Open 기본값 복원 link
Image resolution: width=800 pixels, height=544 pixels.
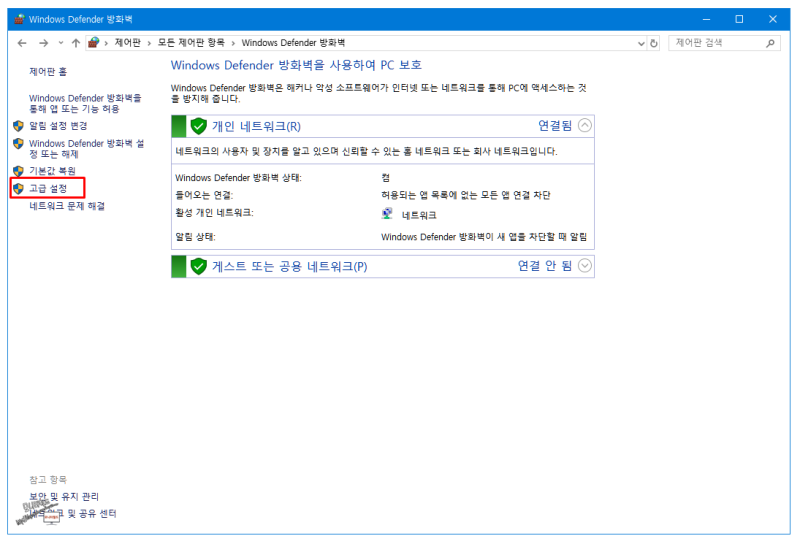point(53,170)
